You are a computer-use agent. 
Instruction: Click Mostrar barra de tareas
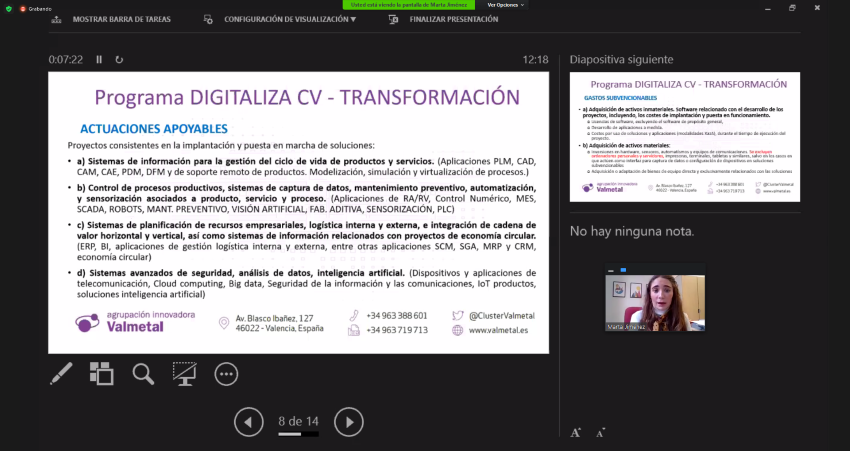pos(121,19)
